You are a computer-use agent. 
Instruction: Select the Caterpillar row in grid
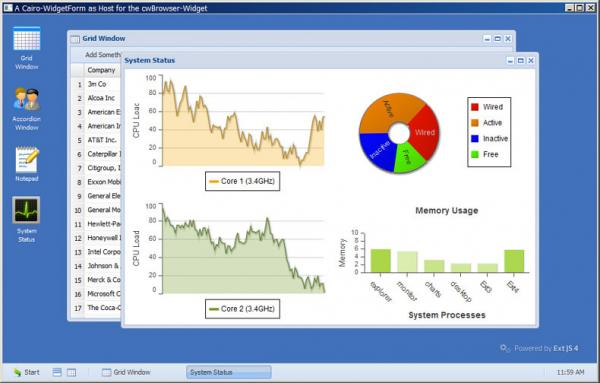pos(96,154)
